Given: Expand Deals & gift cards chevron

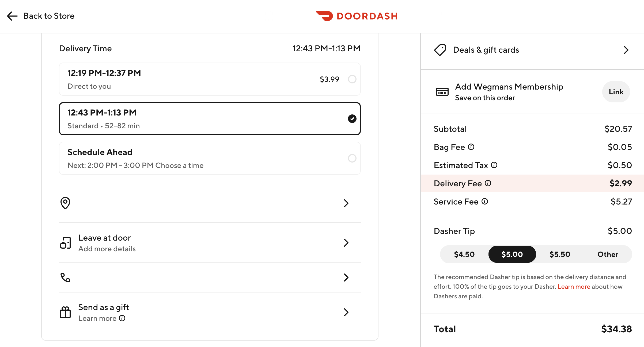Looking at the screenshot, I should coord(626,50).
